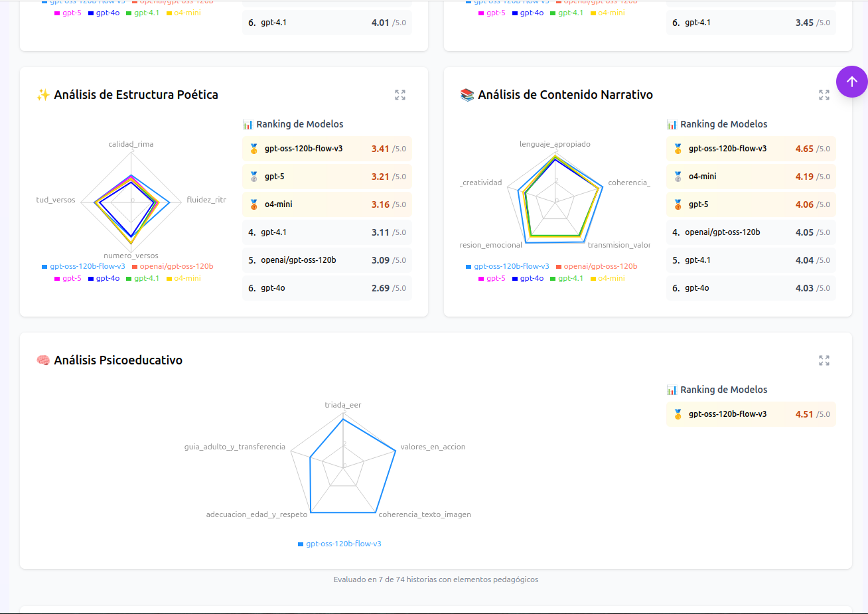Click the 3.41 score in the Estructura Poética ranking

pos(380,149)
